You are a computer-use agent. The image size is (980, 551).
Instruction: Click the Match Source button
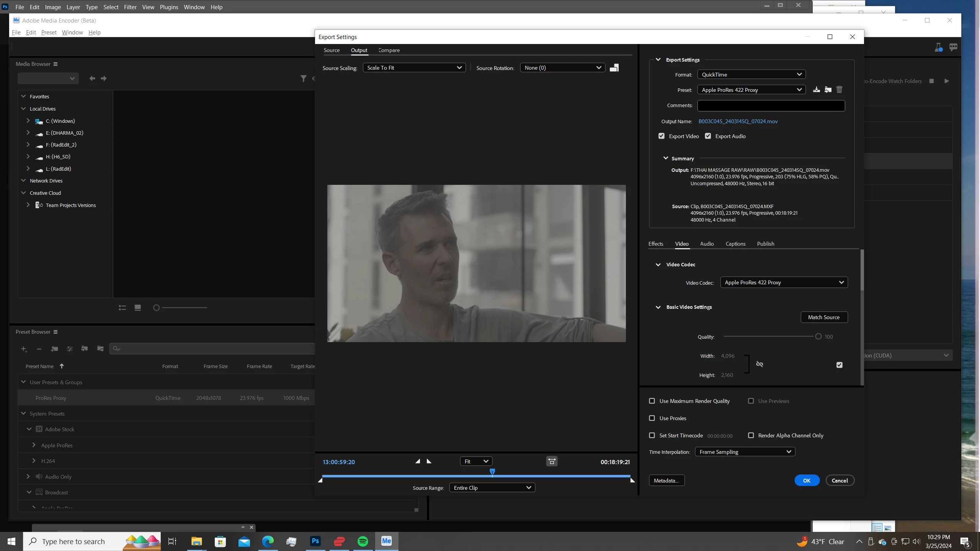pos(824,317)
